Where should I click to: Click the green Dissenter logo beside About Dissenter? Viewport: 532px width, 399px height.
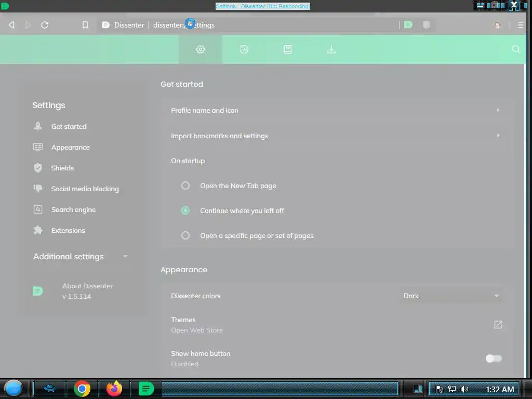click(37, 291)
